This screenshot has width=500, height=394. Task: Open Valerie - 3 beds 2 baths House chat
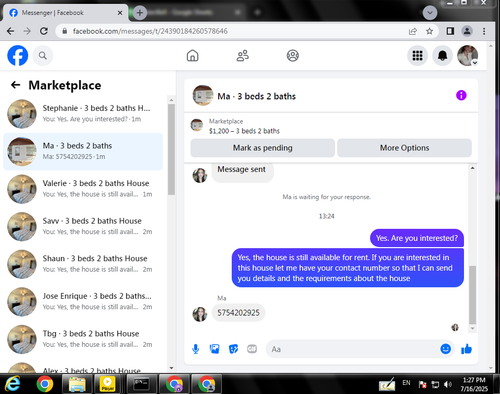point(83,189)
